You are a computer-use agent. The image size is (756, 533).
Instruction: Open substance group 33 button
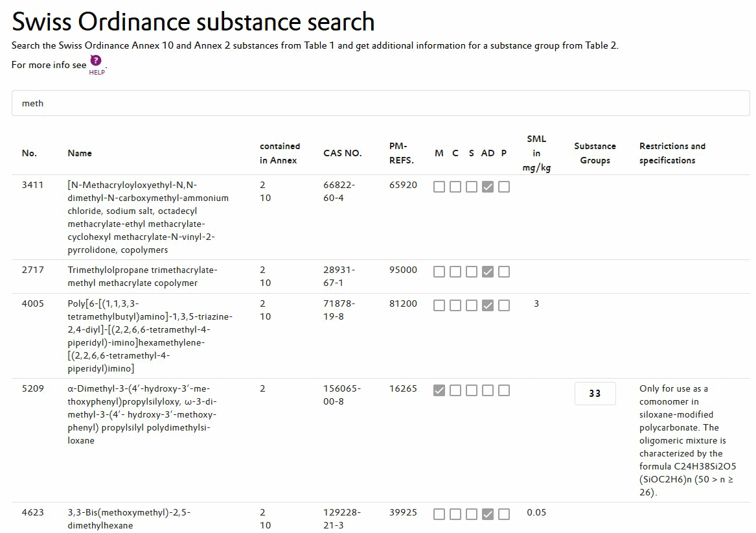(x=595, y=394)
